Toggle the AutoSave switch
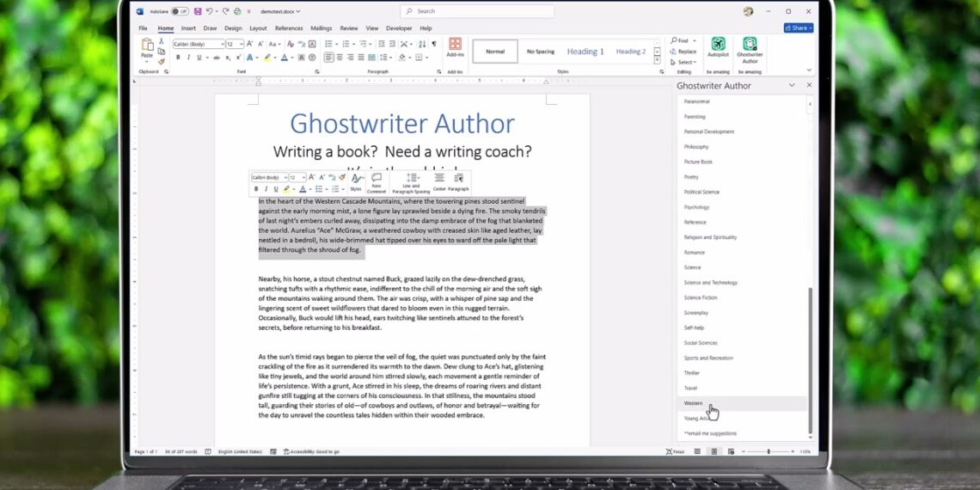The image size is (980, 490). click(180, 11)
